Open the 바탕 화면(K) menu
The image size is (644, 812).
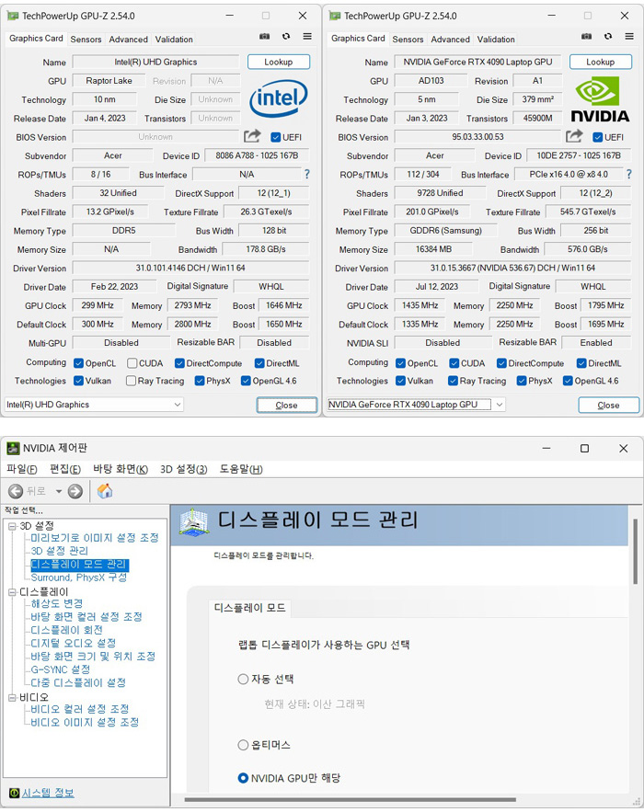tap(121, 469)
